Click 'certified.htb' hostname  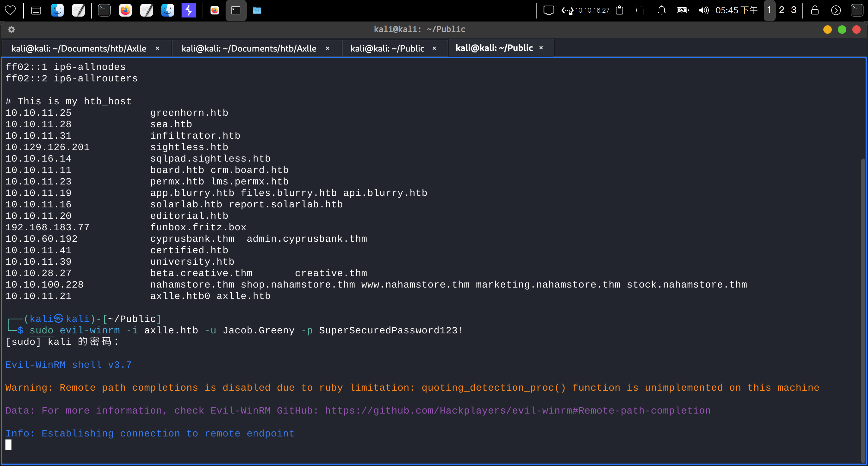tap(189, 250)
